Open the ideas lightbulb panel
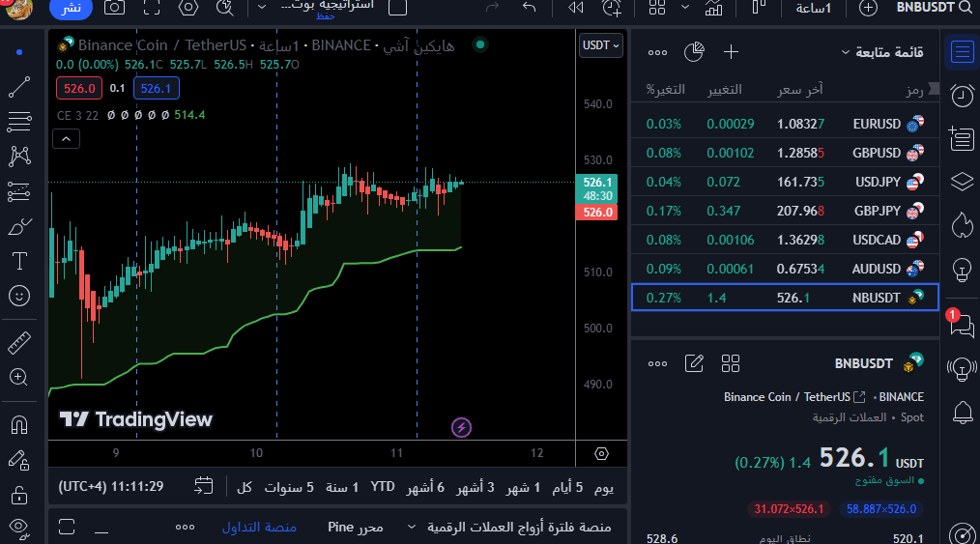980x544 pixels. click(x=962, y=270)
